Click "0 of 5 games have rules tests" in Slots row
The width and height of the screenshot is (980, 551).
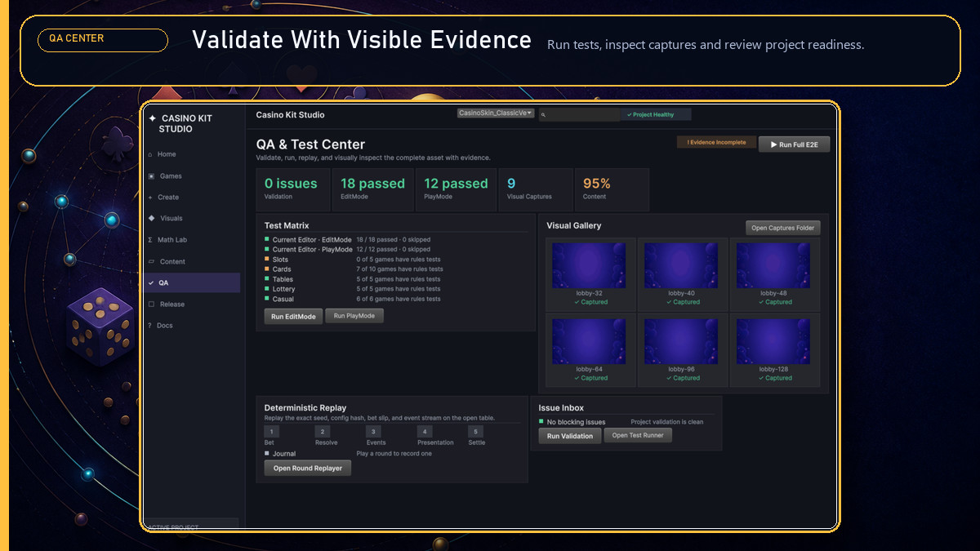[x=399, y=260]
